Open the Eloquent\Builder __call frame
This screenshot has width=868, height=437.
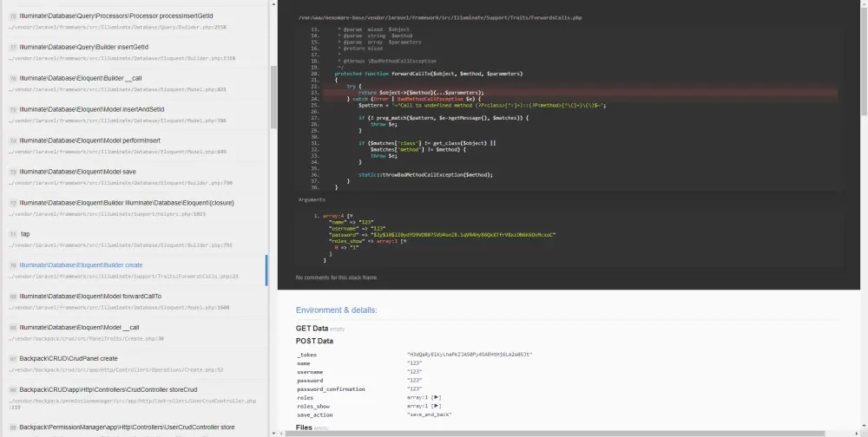pyautogui.click(x=135, y=83)
